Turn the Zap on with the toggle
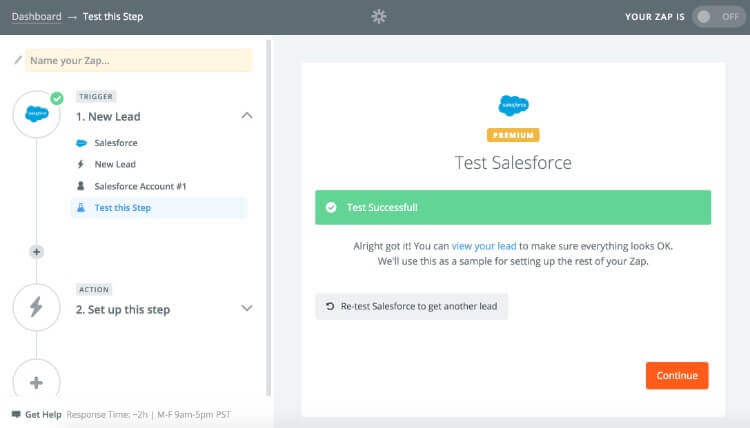Screen dimensions: 750x428 (x=718, y=17)
